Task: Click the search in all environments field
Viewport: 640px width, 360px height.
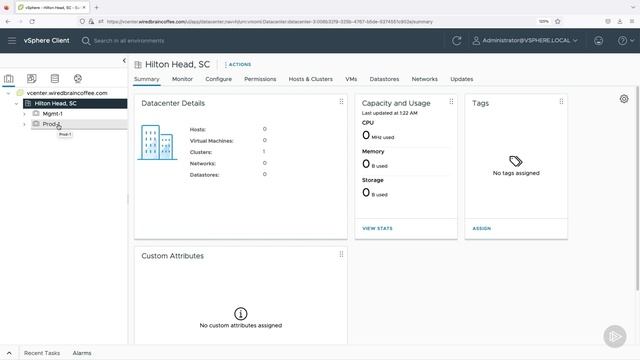Action: click(x=129, y=41)
